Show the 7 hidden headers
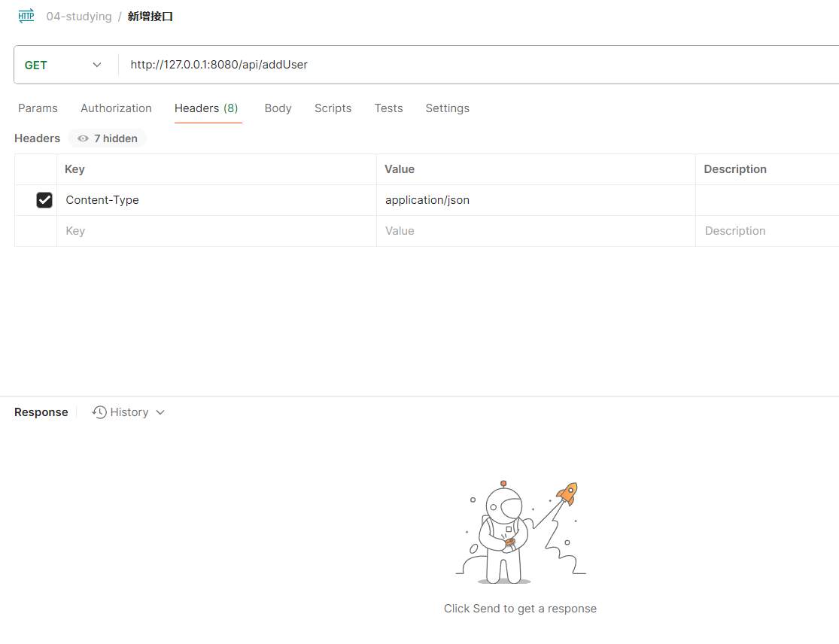This screenshot has width=839, height=644. tap(108, 138)
